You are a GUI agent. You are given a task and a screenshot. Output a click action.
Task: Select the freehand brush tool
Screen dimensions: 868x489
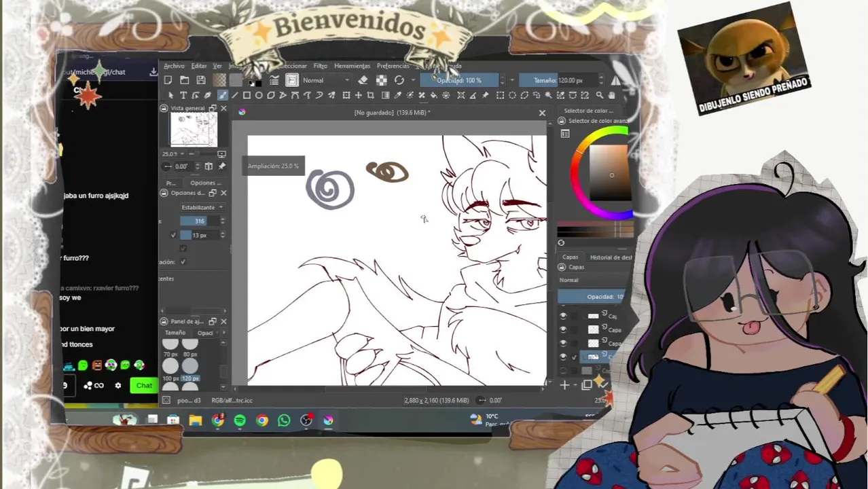223,95
